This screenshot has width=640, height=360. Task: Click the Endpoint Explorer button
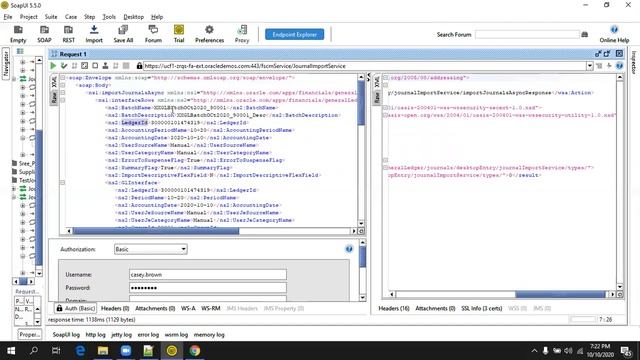click(295, 34)
